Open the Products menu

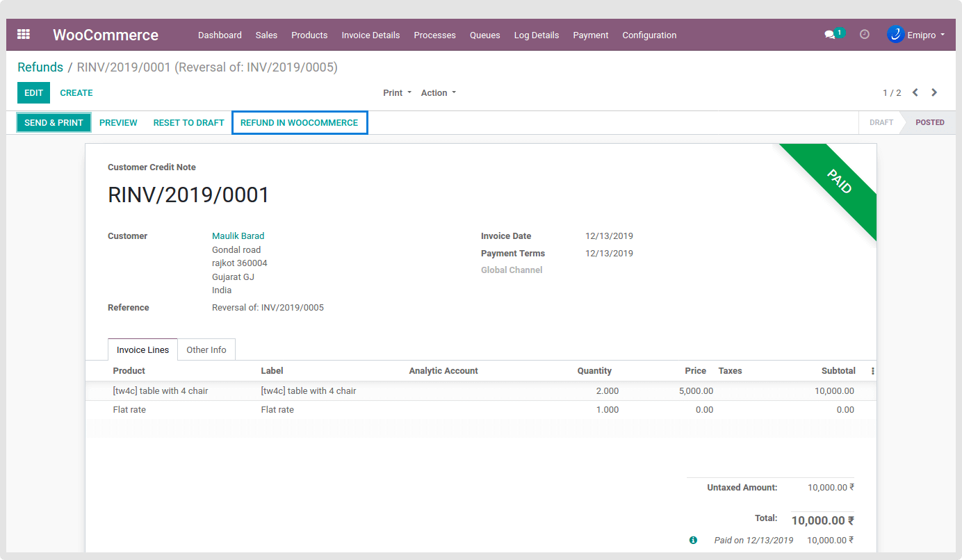[x=309, y=35]
